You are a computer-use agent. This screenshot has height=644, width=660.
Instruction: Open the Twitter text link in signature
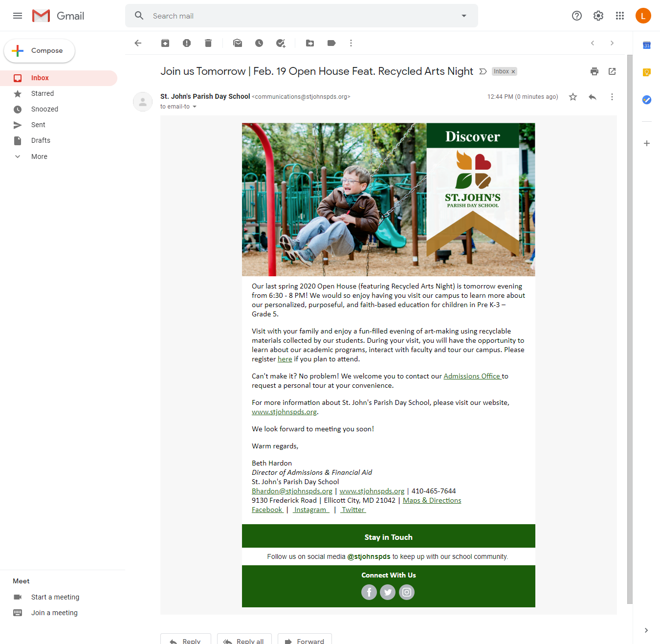click(353, 510)
